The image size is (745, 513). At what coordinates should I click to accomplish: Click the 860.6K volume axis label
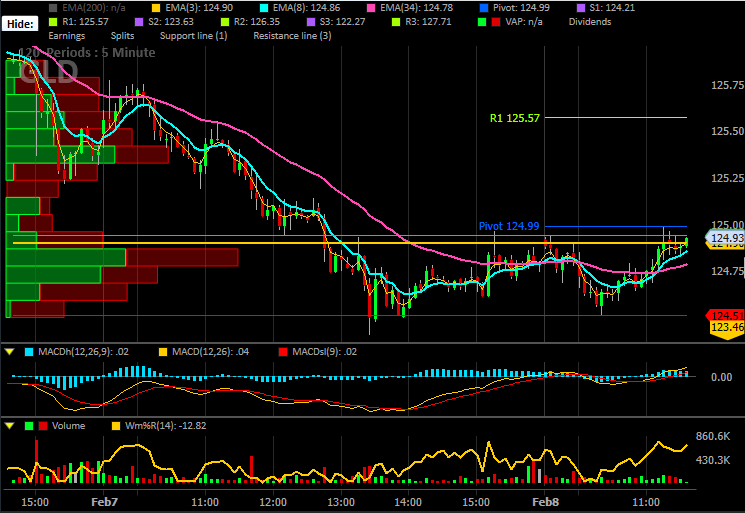pyautogui.click(x=713, y=436)
